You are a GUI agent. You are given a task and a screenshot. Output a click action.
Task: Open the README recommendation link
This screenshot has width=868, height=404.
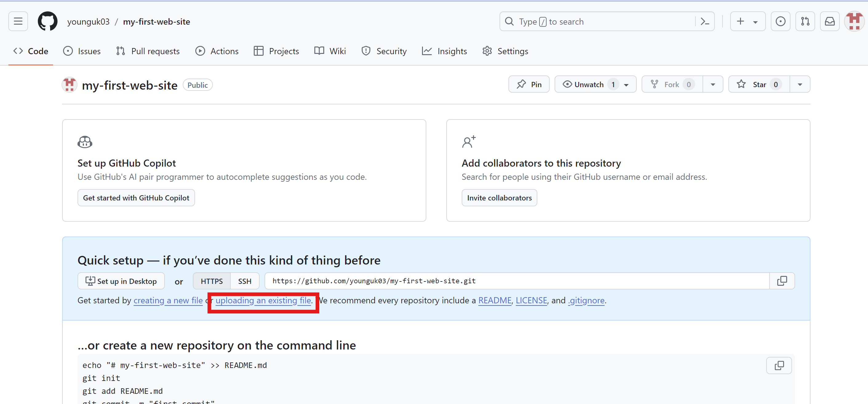495,301
